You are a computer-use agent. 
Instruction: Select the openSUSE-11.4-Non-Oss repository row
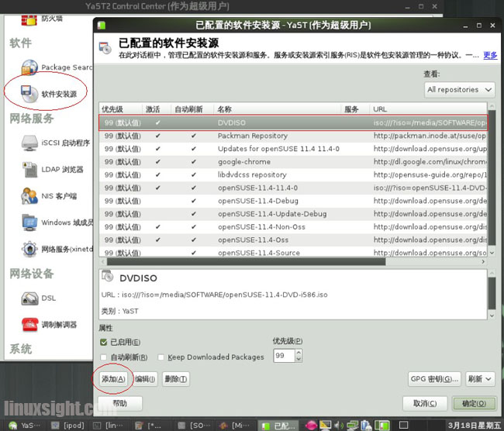293,227
